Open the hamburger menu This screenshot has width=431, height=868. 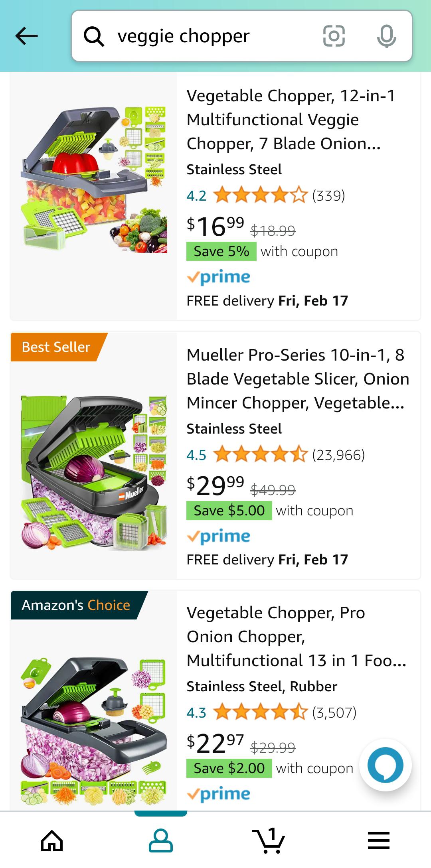[x=378, y=840]
